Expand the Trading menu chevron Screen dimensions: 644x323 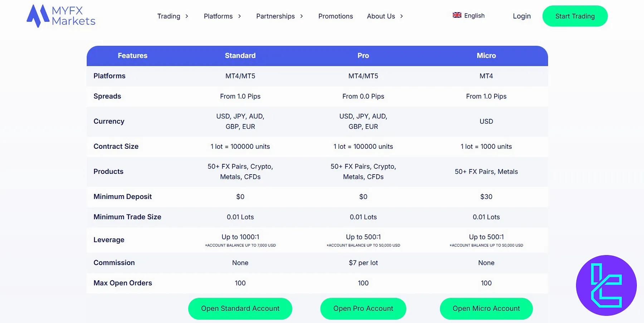coord(187,16)
